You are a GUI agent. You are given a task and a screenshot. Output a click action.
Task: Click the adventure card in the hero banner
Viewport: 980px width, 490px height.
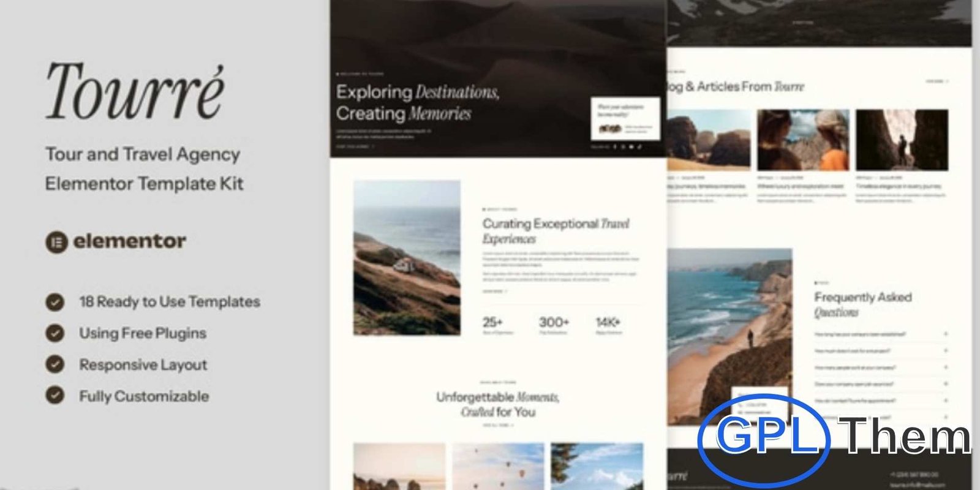coord(625,119)
